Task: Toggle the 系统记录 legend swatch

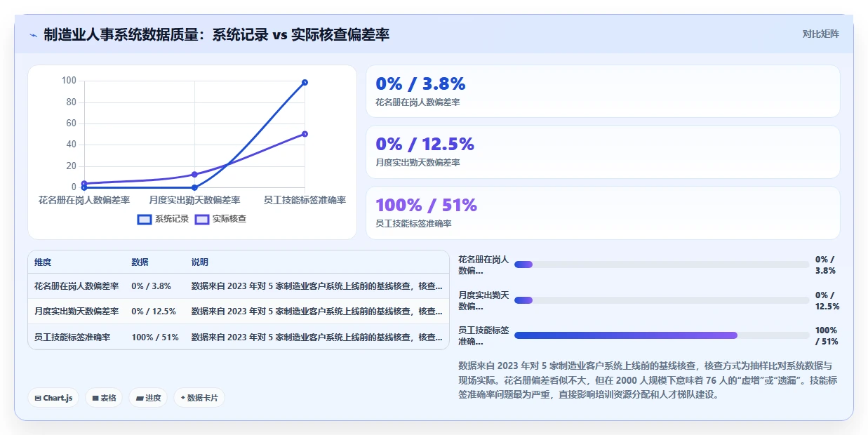Action: tap(145, 219)
